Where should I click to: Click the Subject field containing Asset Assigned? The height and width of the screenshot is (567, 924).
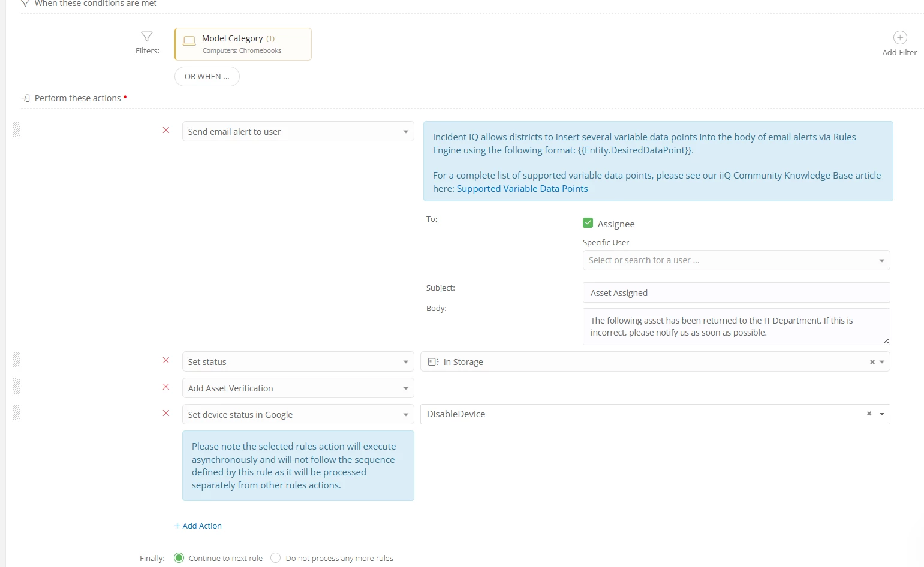(x=736, y=292)
